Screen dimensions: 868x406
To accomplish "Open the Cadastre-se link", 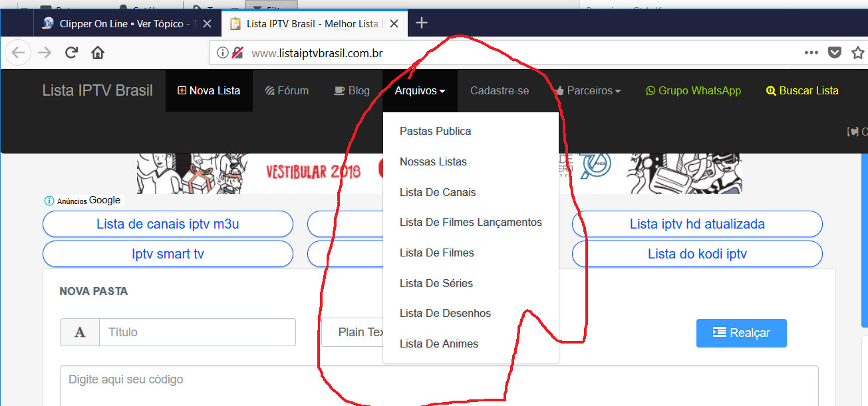I will (x=500, y=90).
